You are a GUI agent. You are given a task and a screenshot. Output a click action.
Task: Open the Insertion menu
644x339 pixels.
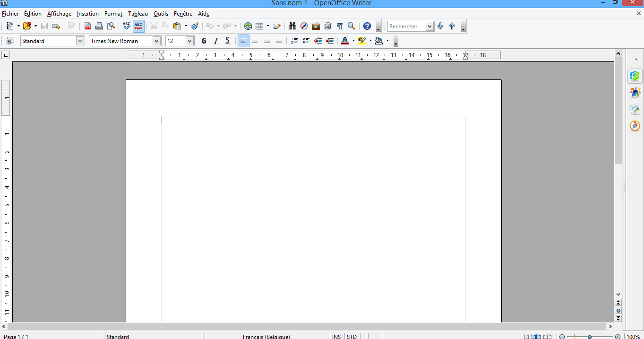tap(88, 14)
